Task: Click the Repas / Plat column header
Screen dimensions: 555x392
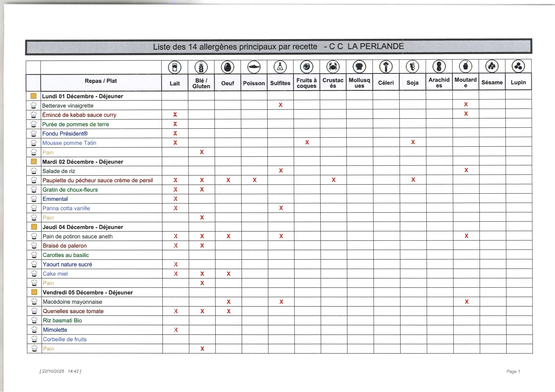Action: [101, 81]
